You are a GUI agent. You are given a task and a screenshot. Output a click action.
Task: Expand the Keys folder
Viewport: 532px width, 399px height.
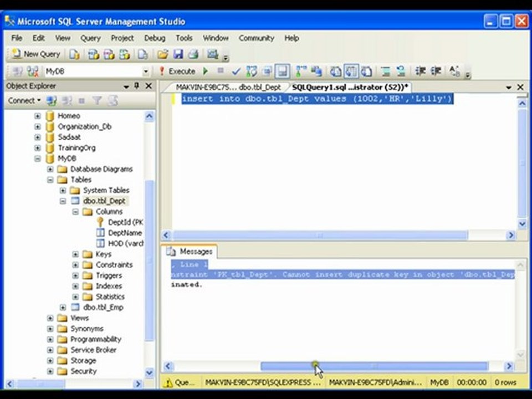[75, 254]
